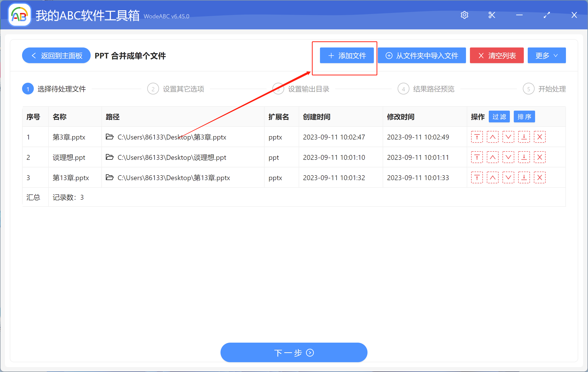Viewport: 588px width, 372px height.
Task: Move 第3章.pptx down one row
Action: [x=508, y=137]
